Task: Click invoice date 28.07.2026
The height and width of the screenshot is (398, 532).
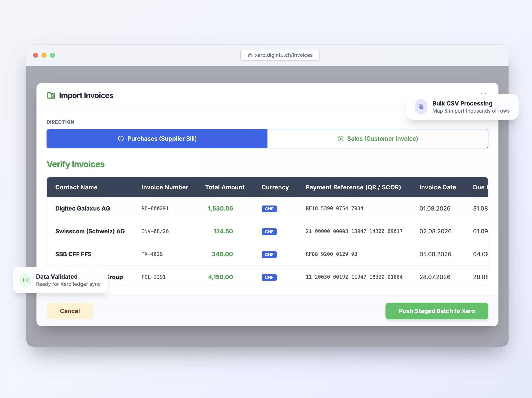Action: (435, 277)
